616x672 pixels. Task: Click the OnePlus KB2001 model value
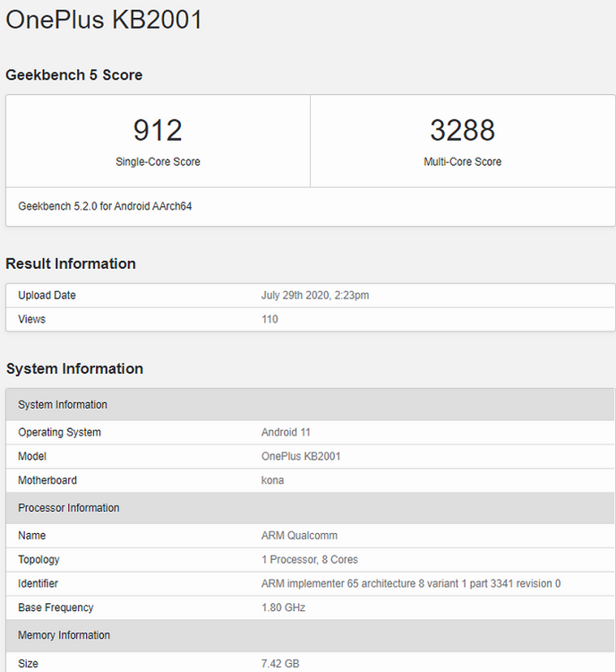[301, 456]
